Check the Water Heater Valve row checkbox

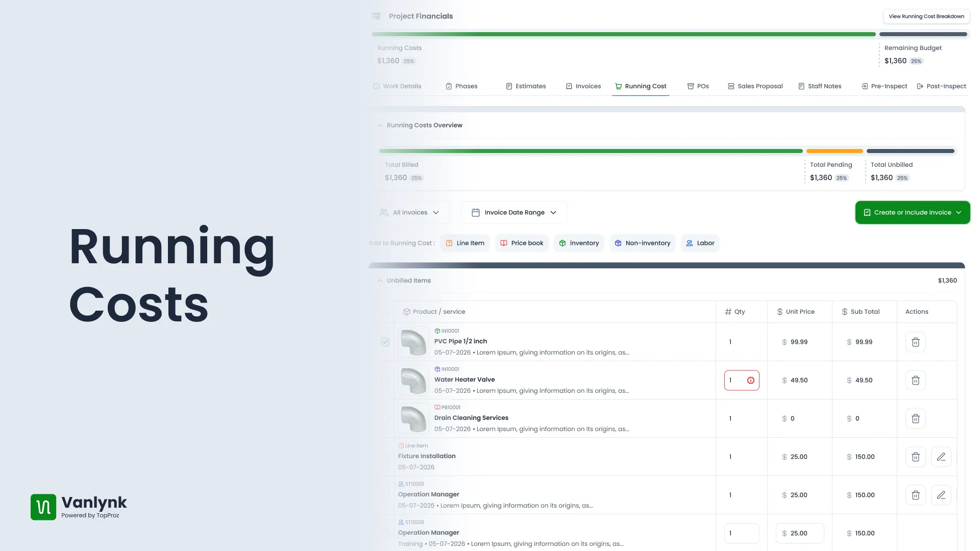pyautogui.click(x=385, y=380)
